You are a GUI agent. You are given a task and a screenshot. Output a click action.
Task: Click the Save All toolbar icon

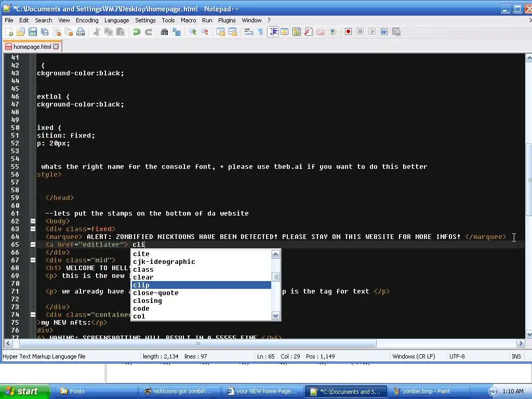click(45, 32)
